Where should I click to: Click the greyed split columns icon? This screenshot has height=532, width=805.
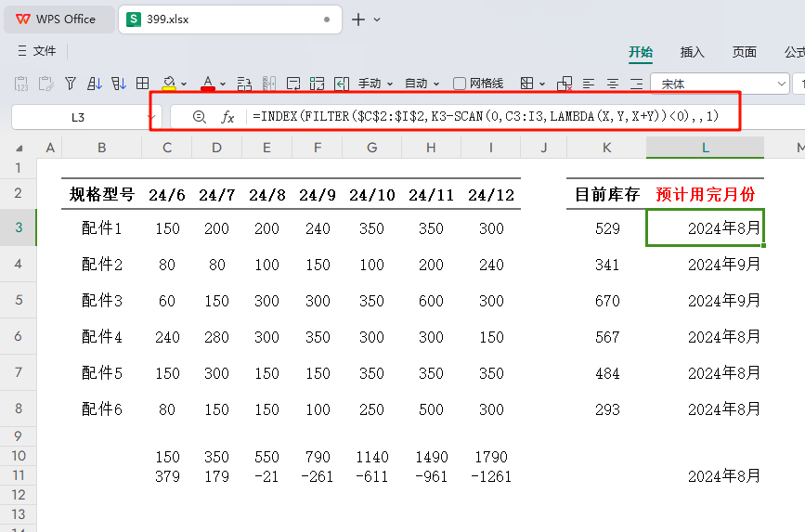point(269,84)
